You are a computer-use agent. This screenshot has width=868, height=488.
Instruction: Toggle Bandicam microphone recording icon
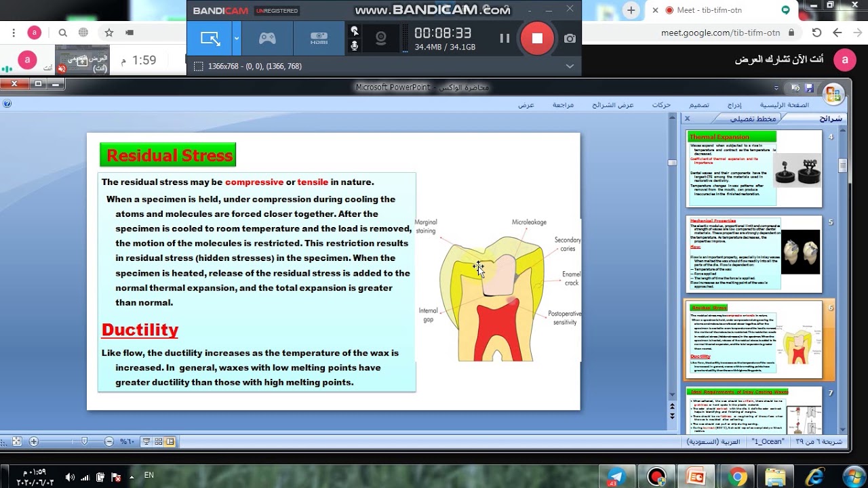[x=354, y=45]
